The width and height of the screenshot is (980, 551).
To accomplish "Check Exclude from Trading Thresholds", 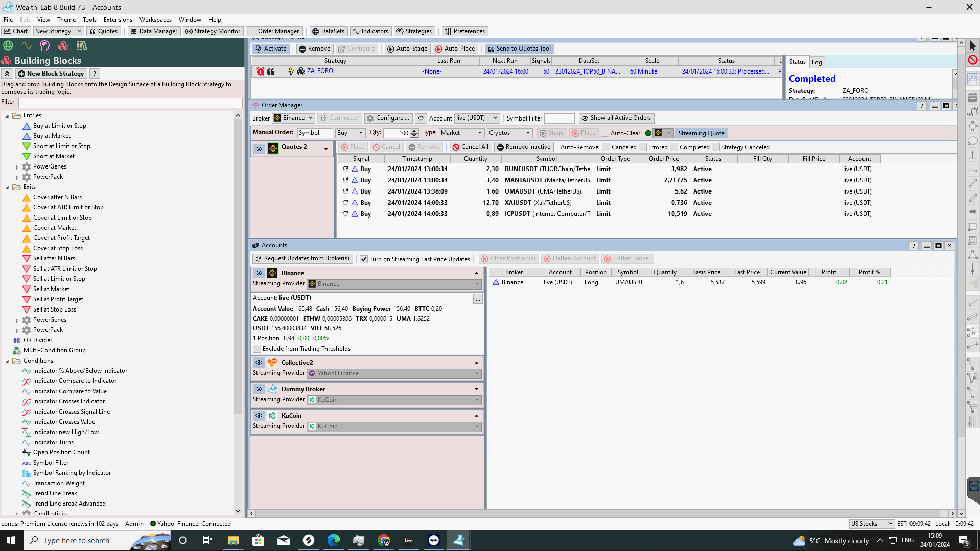I will tap(257, 349).
